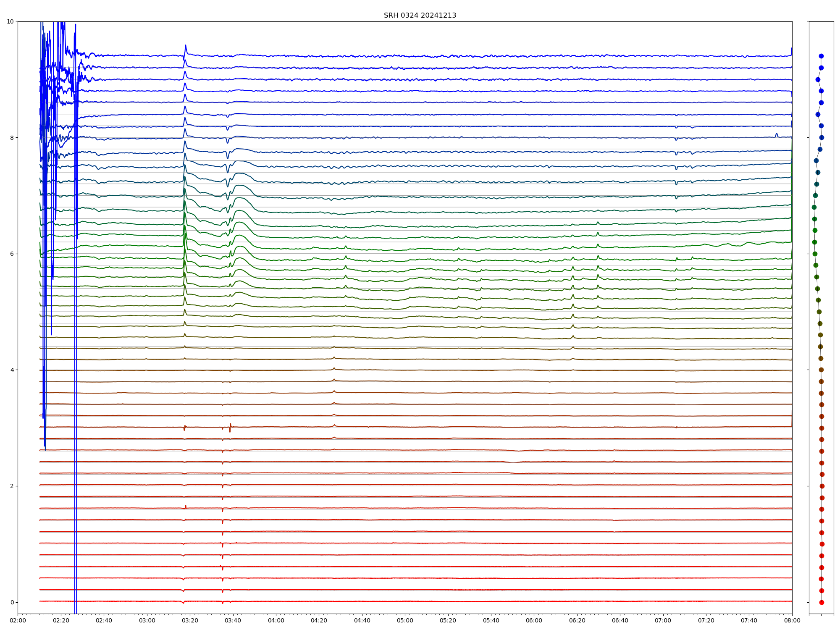
Task: Click the 08:00 x-axis time label
Action: [792, 620]
